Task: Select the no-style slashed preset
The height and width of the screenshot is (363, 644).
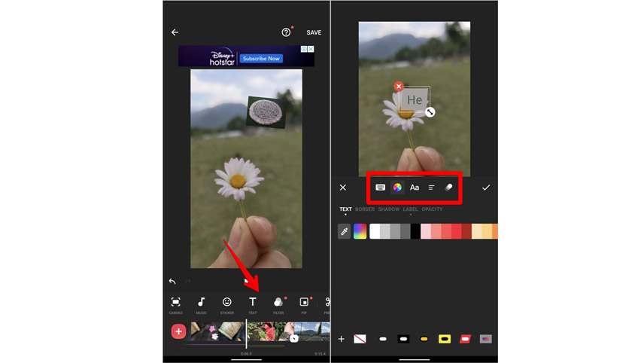Action: [360, 339]
